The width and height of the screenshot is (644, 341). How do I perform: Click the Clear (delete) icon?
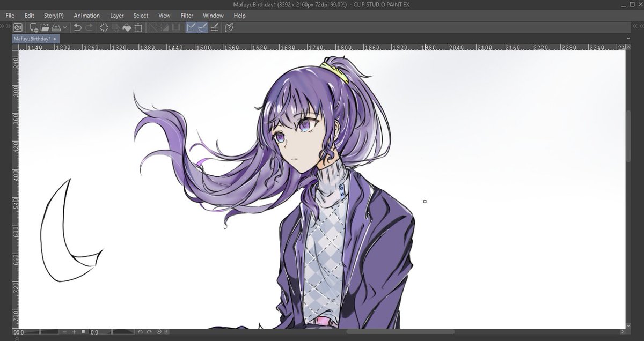104,27
